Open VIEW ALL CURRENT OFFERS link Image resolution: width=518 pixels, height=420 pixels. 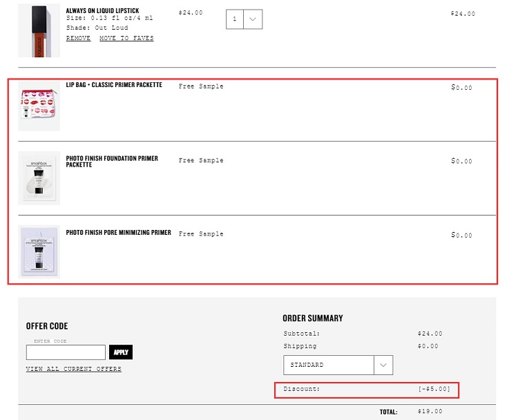74,369
